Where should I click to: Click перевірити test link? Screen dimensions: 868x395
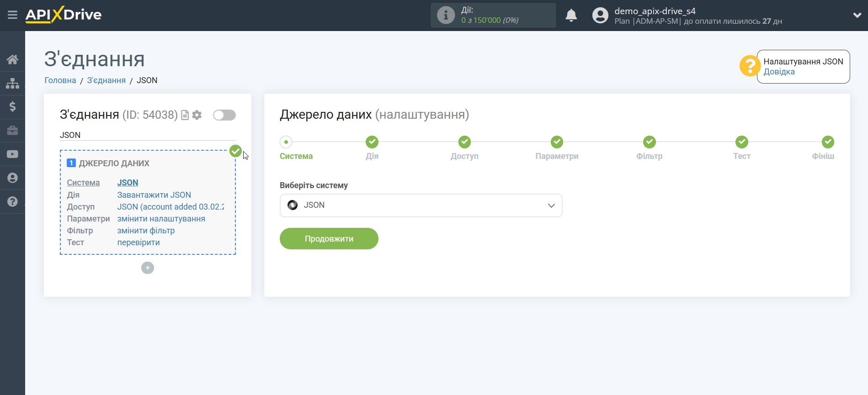click(x=138, y=242)
